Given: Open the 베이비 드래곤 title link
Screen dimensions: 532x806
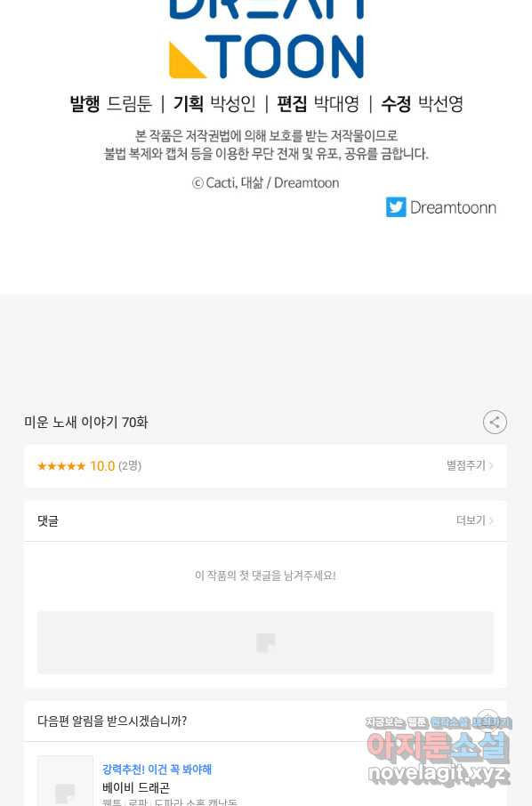Looking at the screenshot, I should pyautogui.click(x=136, y=787).
